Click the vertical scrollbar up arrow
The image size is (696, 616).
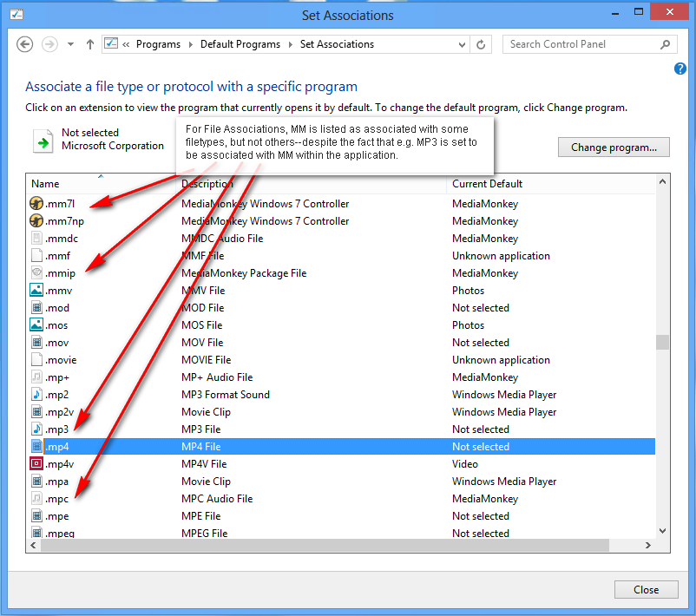[x=662, y=181]
